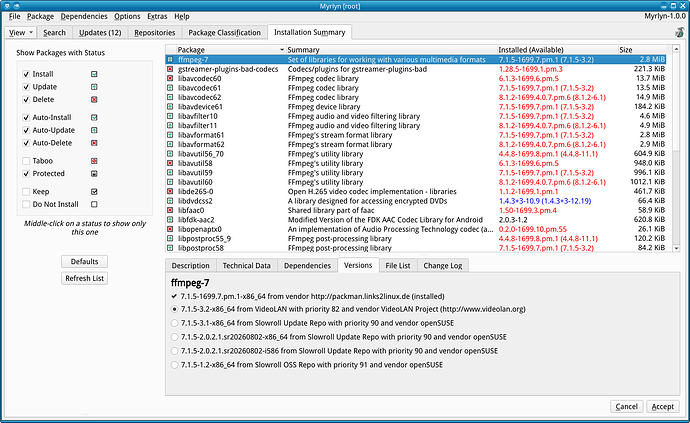The image size is (690, 423).
Task: Switch to the Repositories tab
Action: [154, 33]
